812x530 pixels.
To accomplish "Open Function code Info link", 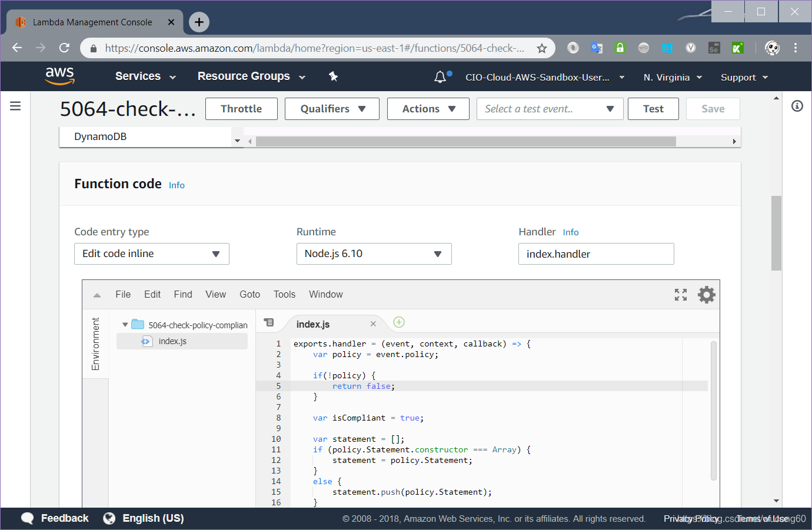I will (x=177, y=185).
